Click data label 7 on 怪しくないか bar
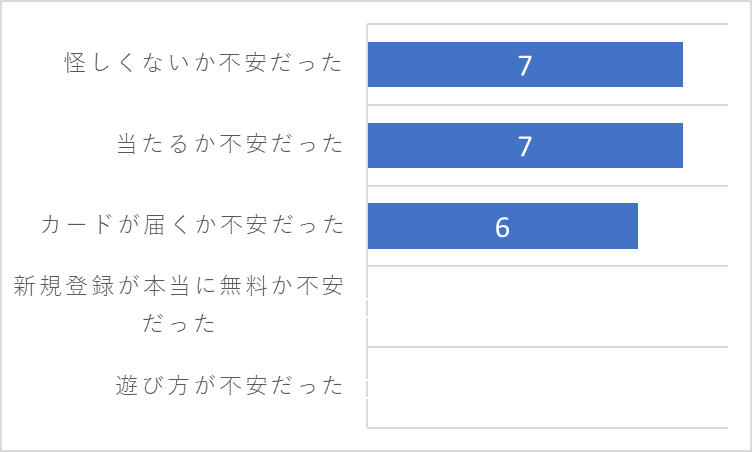 click(x=525, y=65)
